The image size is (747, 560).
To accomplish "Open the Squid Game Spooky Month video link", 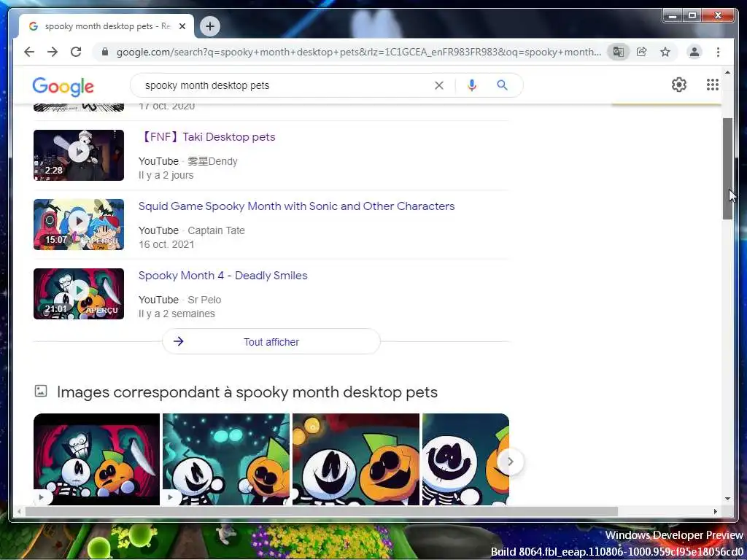I will coord(296,206).
